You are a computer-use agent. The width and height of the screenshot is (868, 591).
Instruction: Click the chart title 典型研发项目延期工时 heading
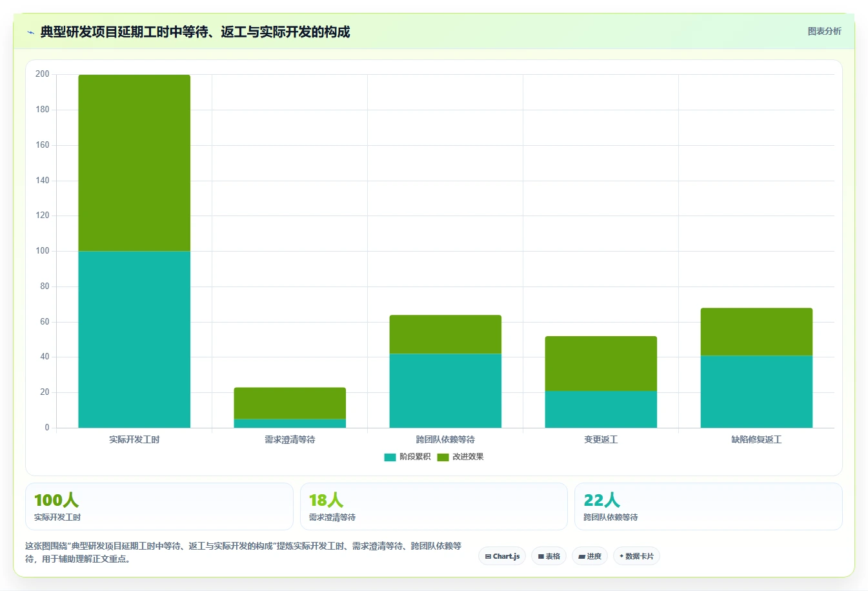(x=195, y=32)
